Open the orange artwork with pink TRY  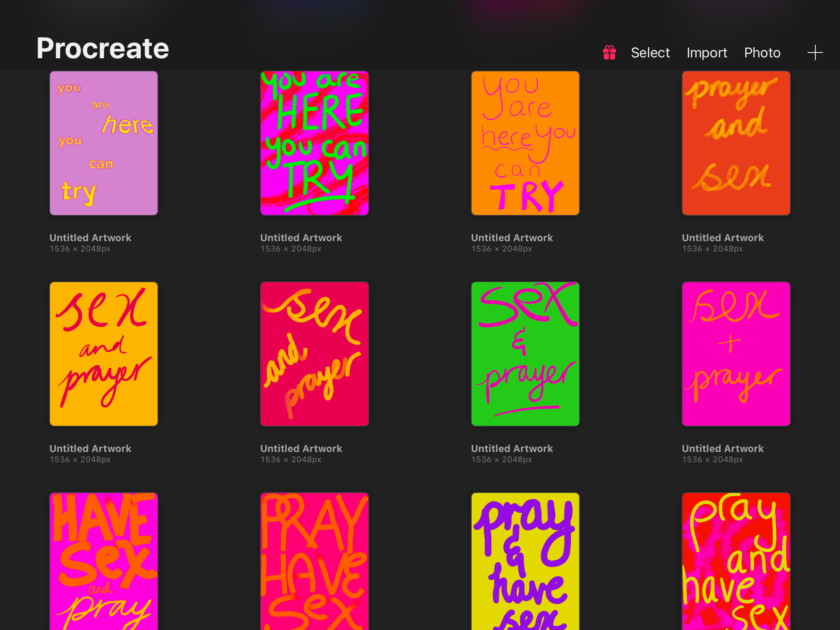click(525, 143)
